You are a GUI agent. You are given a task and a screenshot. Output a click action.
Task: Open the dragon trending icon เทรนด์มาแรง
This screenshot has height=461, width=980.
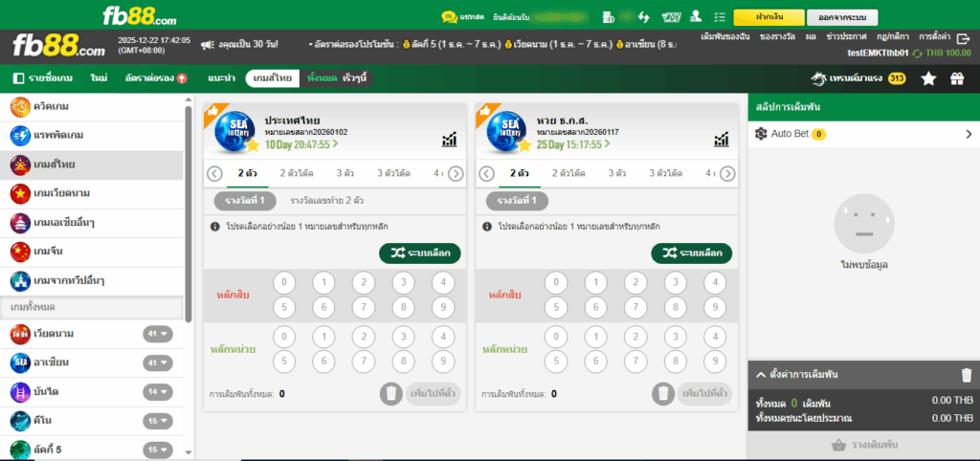[819, 78]
